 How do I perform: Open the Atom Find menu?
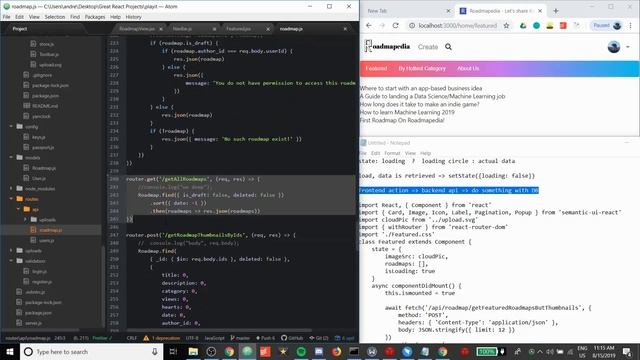click(75, 17)
